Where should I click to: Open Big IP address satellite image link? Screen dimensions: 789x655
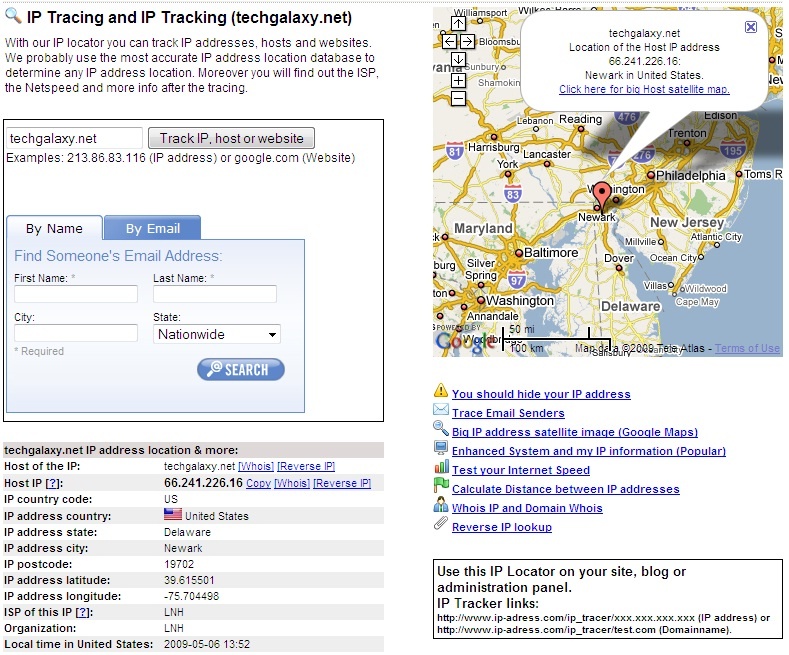click(575, 433)
